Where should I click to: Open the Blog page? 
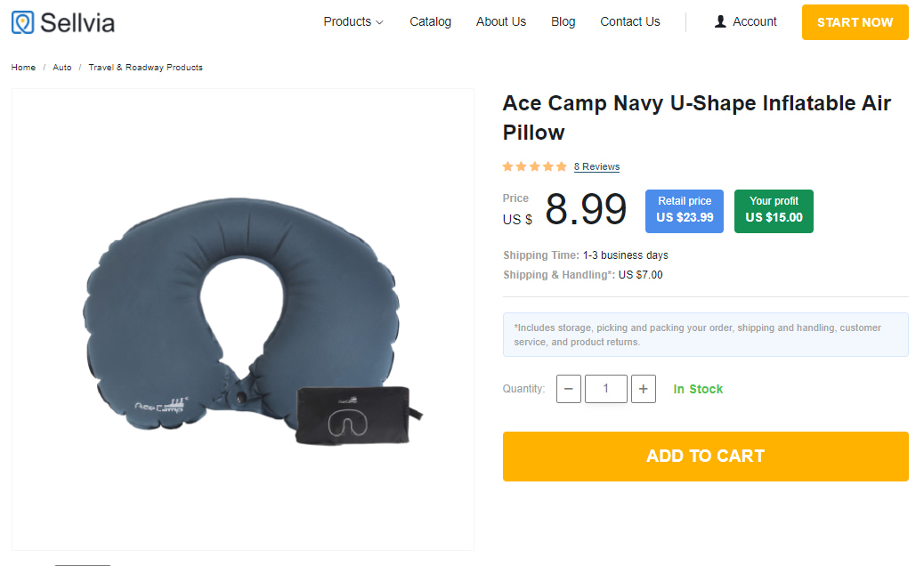click(563, 21)
